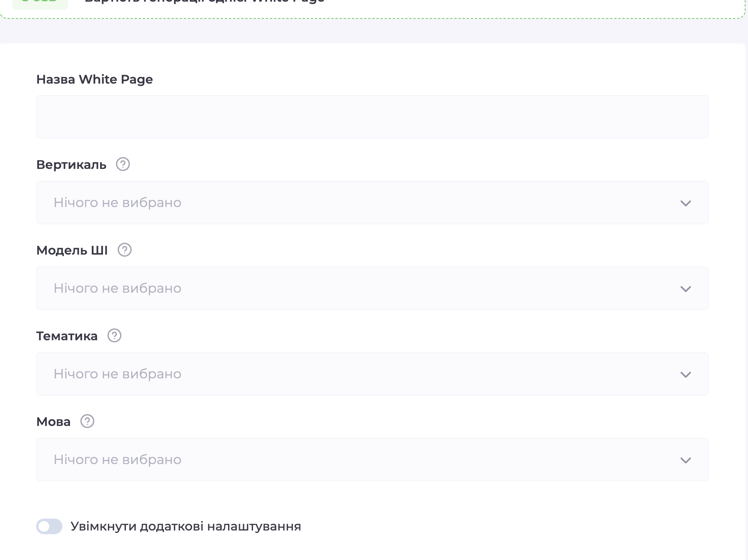Click the chevron arrow in the Тематика field
The height and width of the screenshot is (560, 748).
click(x=685, y=375)
